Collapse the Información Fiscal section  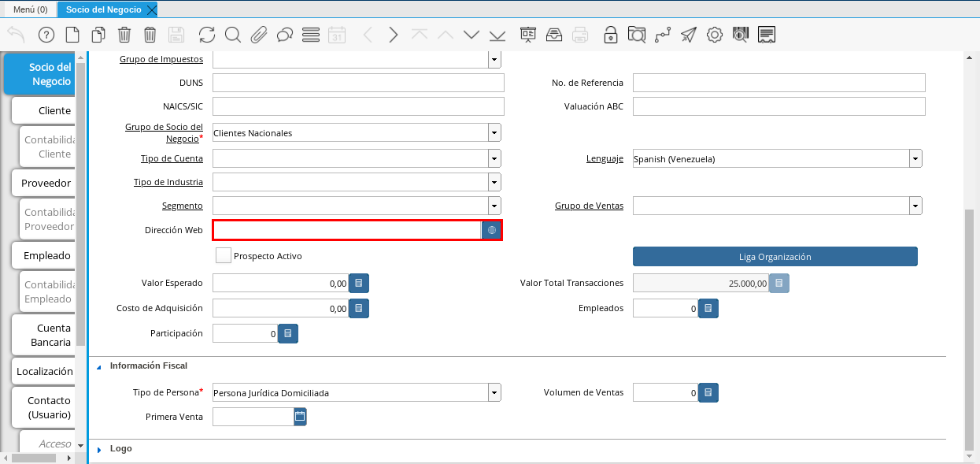[100, 366]
